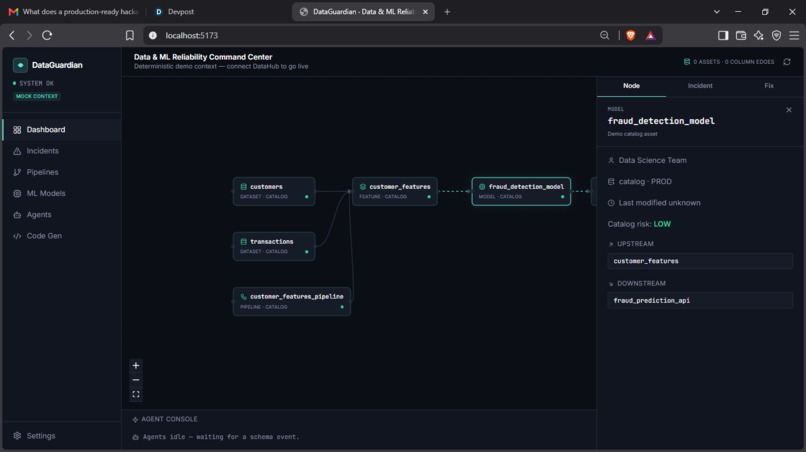806x452 pixels.
Task: Click the Dashboard grid icon
Action: [x=17, y=130]
